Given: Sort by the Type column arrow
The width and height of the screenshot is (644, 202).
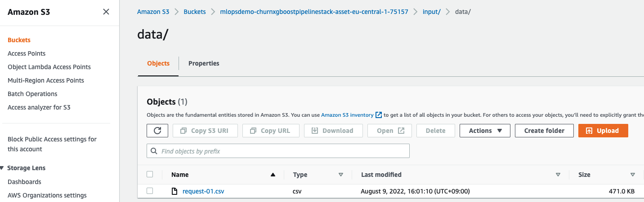Looking at the screenshot, I should tap(340, 175).
